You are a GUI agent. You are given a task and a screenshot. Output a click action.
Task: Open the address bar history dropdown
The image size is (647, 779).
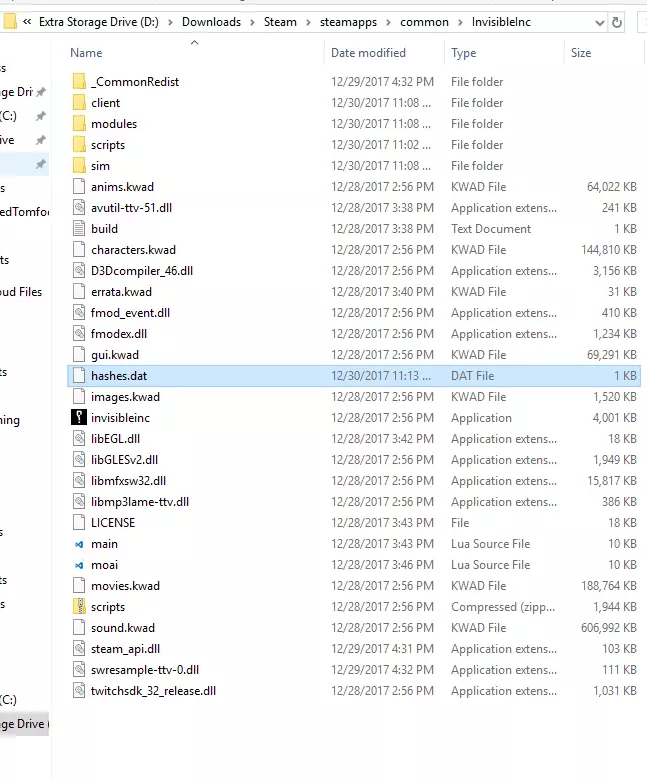(600, 23)
